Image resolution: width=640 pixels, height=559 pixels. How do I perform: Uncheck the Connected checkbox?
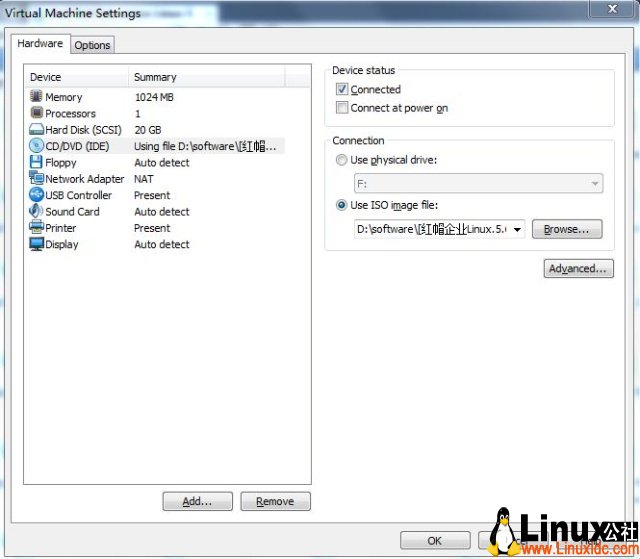click(342, 90)
